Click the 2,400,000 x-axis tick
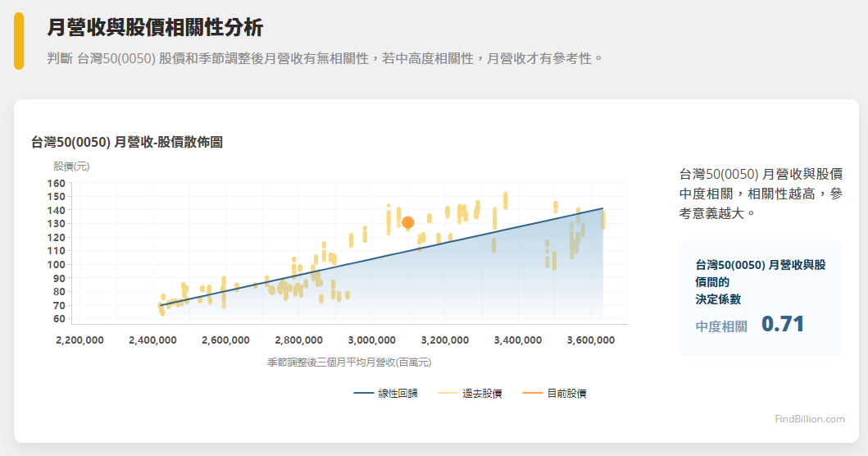The height and width of the screenshot is (456, 868). pos(152,340)
